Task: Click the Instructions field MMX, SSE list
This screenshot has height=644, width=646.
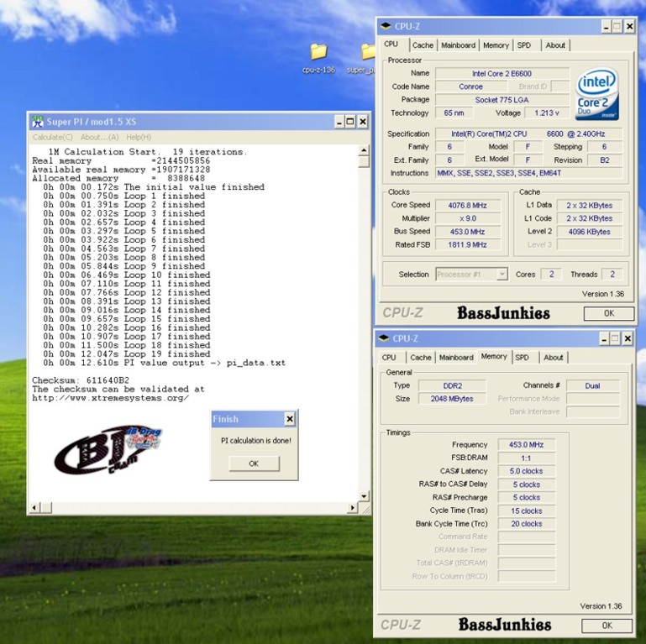Action: (528, 173)
